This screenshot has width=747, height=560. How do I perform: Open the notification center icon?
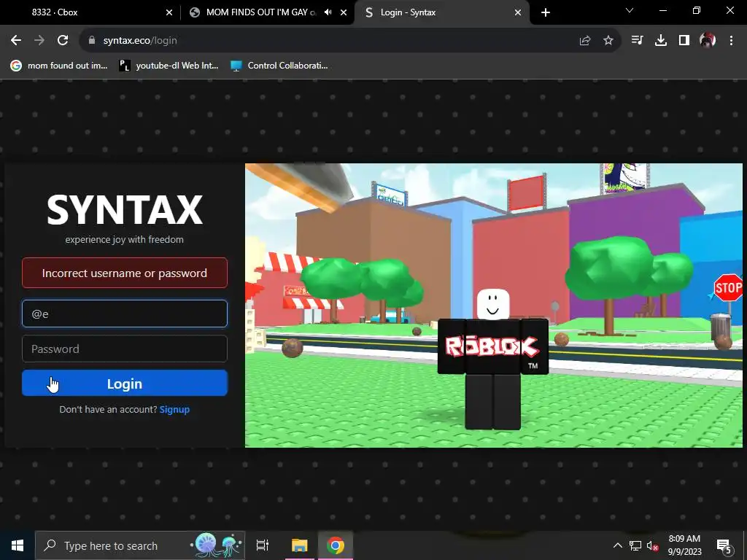(724, 546)
